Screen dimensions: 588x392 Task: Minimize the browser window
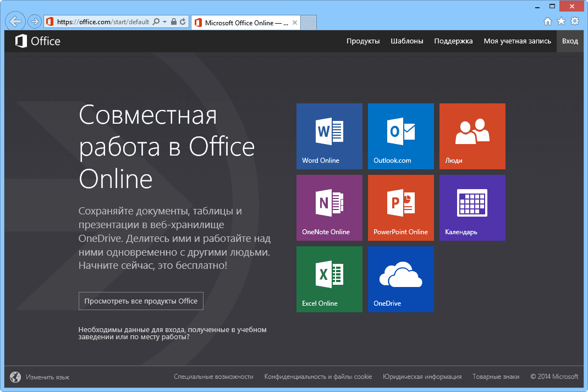tap(537, 7)
